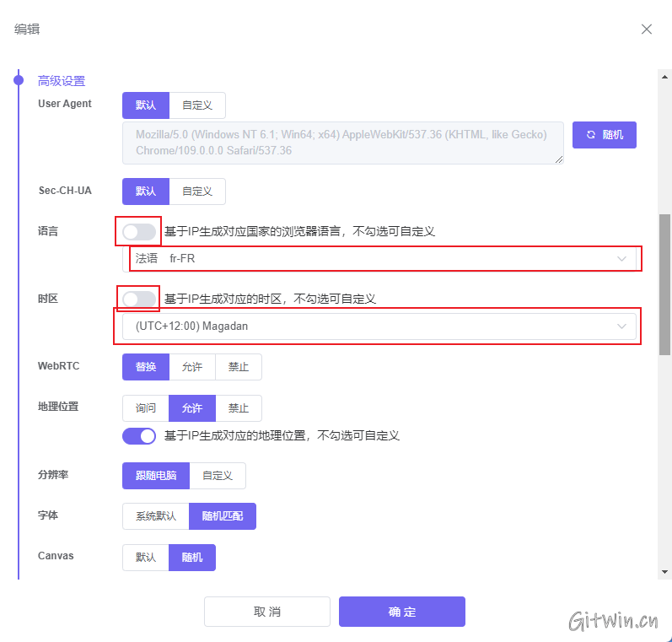Screen dimensions: 672x642
Task: Set WebRTC to 禁止
Action: (239, 367)
